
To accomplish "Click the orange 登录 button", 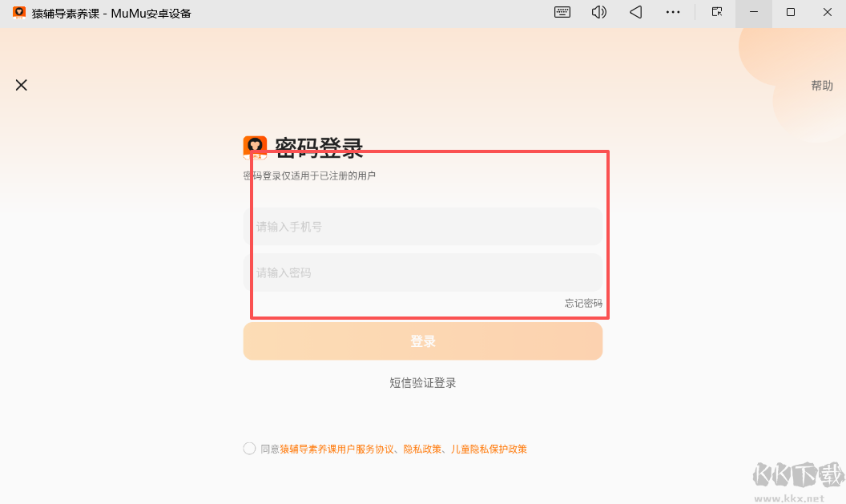I will [x=422, y=341].
